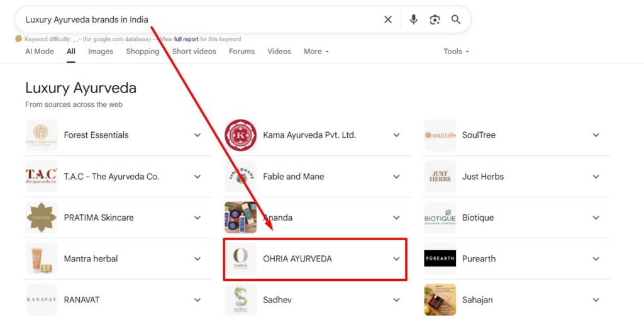Click the OHRIA AYURVEDA brand name
Screen dimensions: 644x320
tap(297, 259)
